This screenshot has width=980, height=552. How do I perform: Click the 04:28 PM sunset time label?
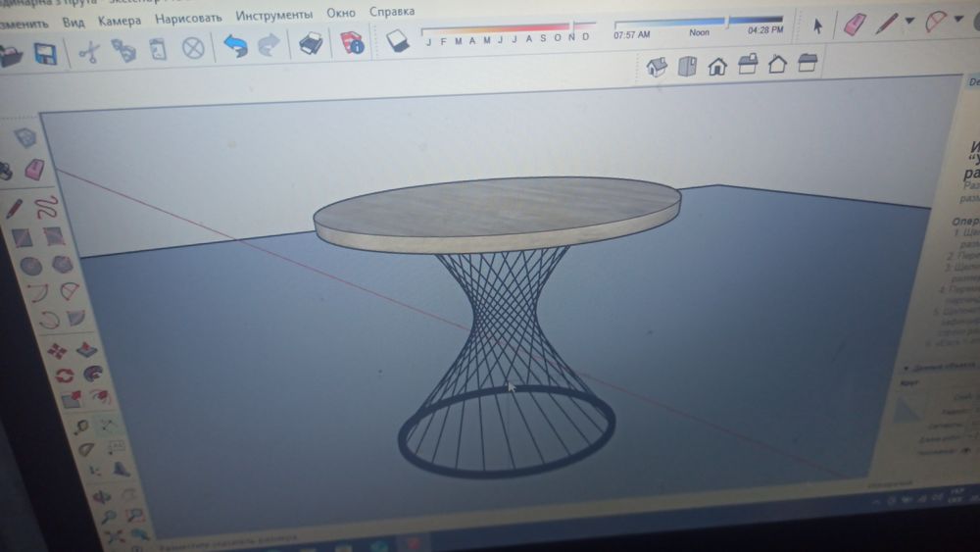pos(765,30)
